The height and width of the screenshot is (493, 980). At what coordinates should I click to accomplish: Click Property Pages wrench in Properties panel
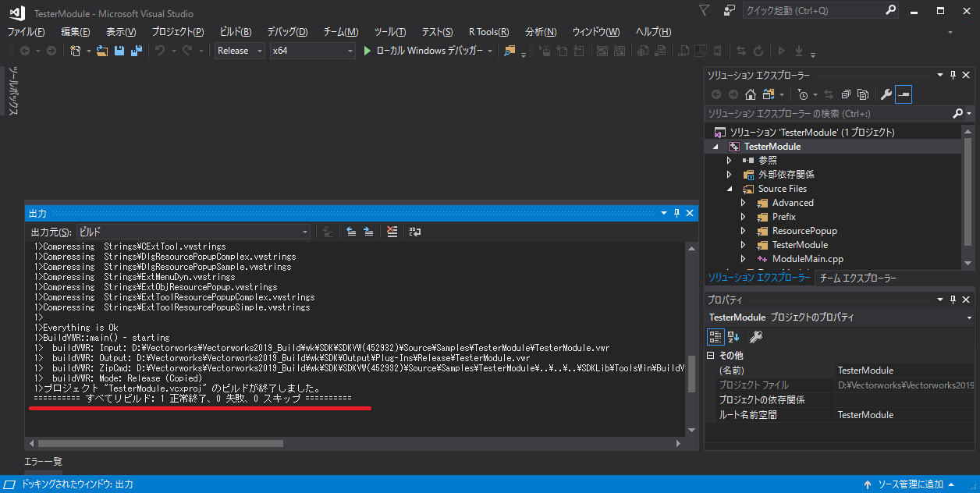[755, 336]
